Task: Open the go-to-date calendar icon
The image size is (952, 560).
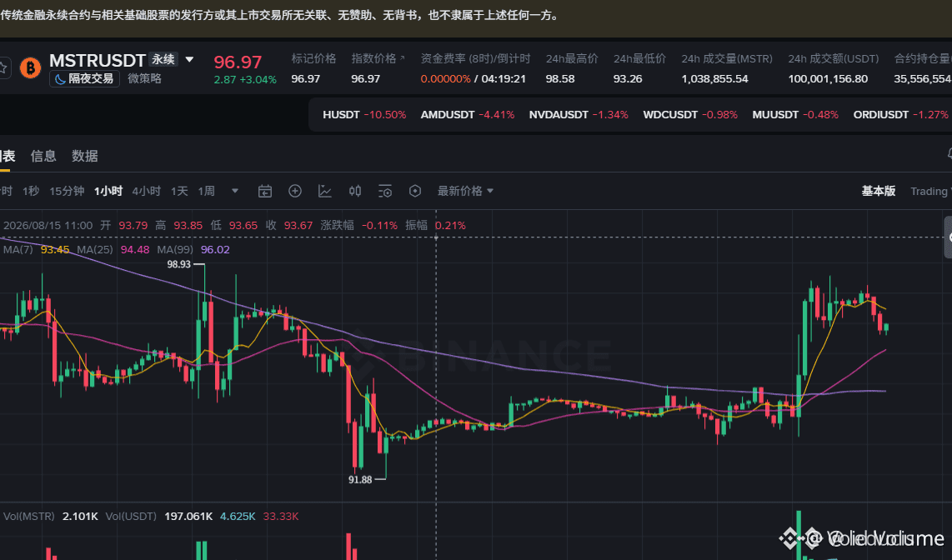Action: [x=265, y=191]
